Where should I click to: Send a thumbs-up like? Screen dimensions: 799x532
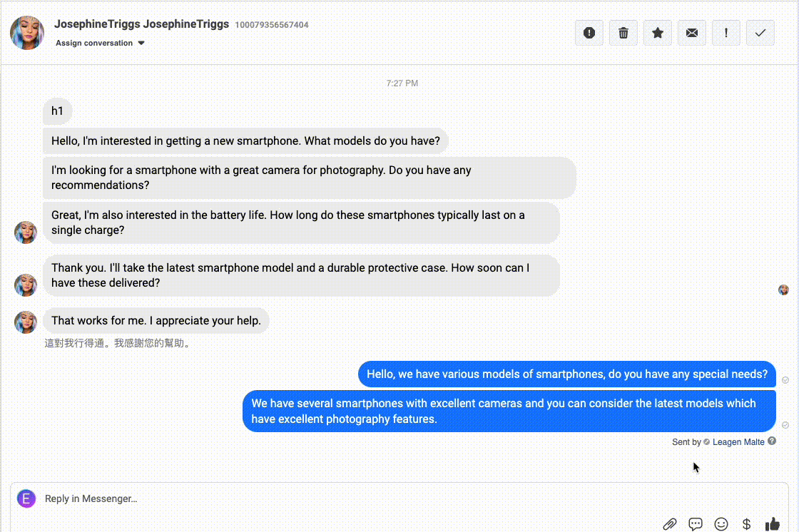(x=773, y=524)
